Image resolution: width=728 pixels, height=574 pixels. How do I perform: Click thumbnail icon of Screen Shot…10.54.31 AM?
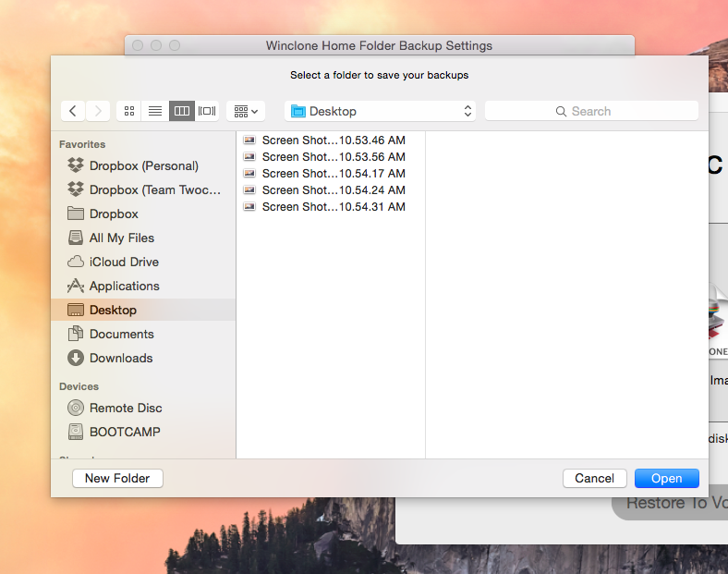(x=249, y=207)
